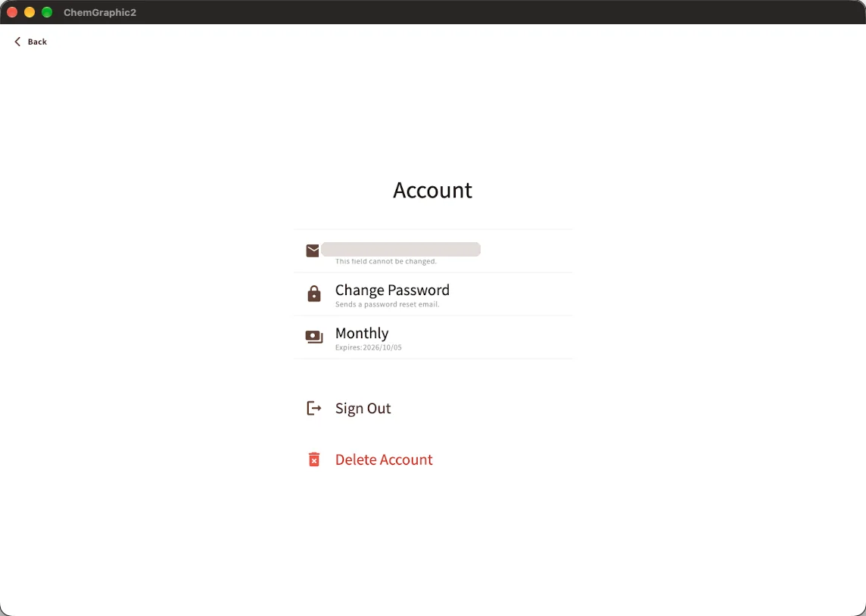
Task: Click the sign out arrow icon
Action: [313, 409]
